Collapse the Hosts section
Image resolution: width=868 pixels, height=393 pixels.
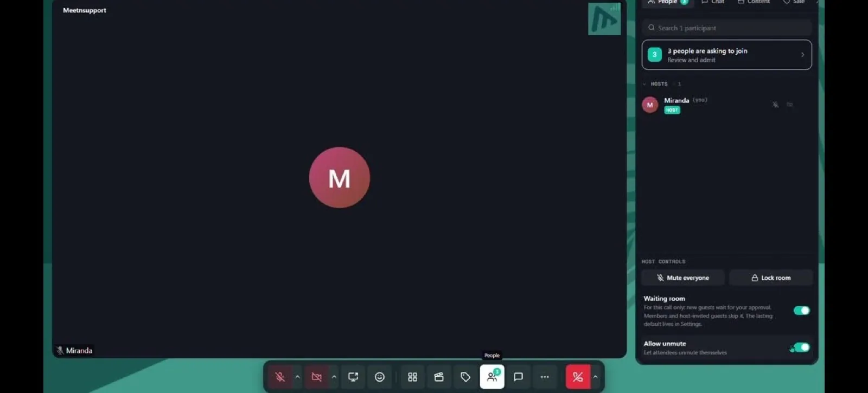644,84
